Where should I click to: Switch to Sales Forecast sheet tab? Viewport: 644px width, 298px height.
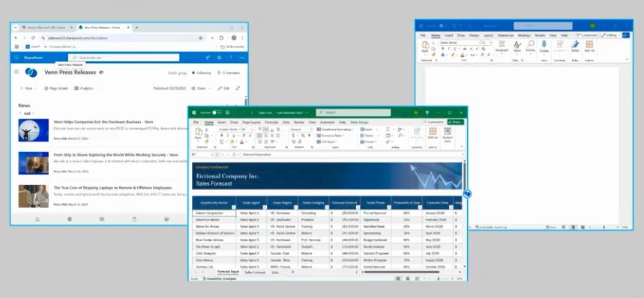(255, 273)
